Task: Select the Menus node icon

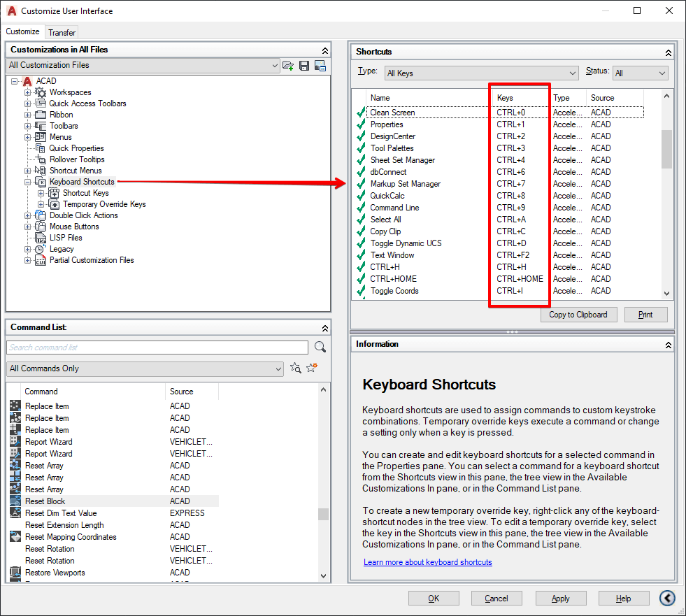Action: tap(41, 137)
